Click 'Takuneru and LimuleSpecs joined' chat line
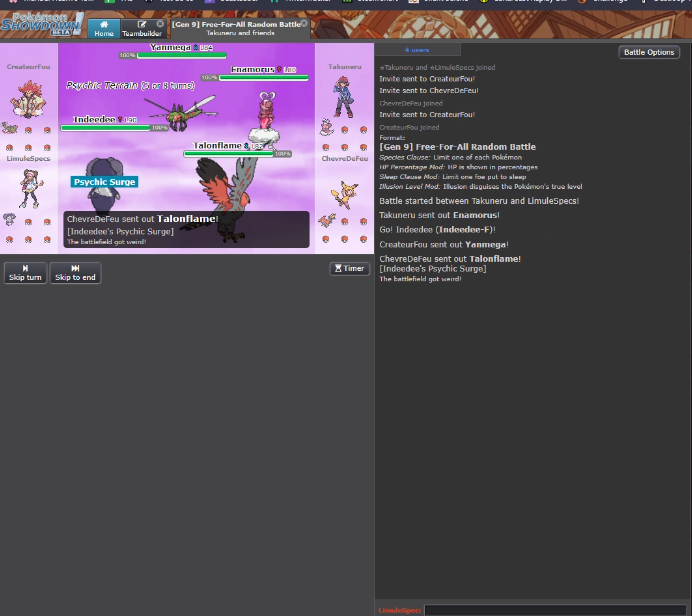This screenshot has height=616, width=692. point(437,68)
